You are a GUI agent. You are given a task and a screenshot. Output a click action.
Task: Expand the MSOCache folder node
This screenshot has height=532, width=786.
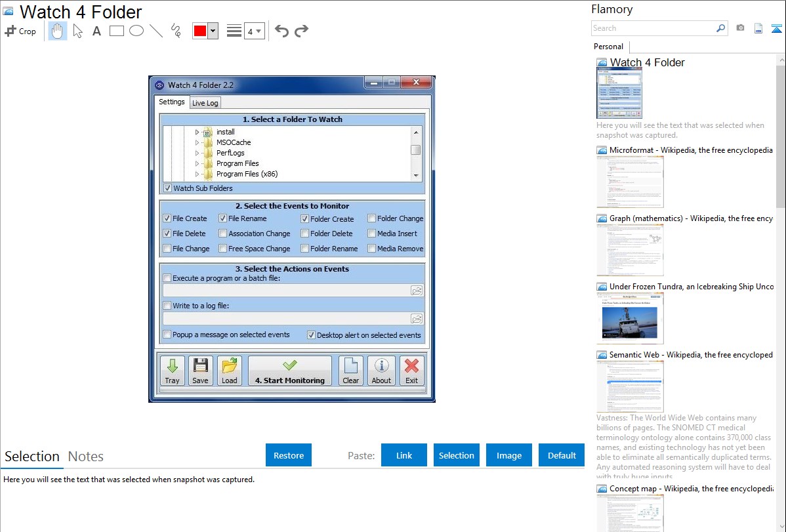(197, 142)
